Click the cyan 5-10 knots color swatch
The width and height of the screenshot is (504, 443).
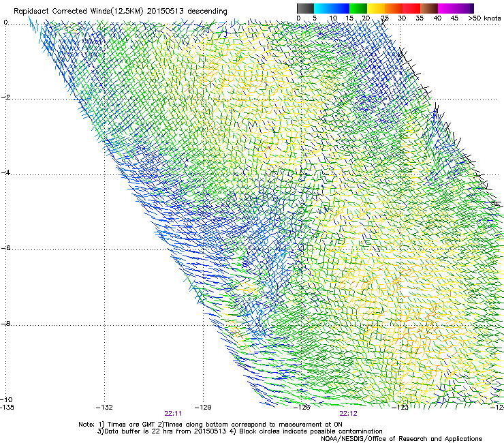[323, 8]
